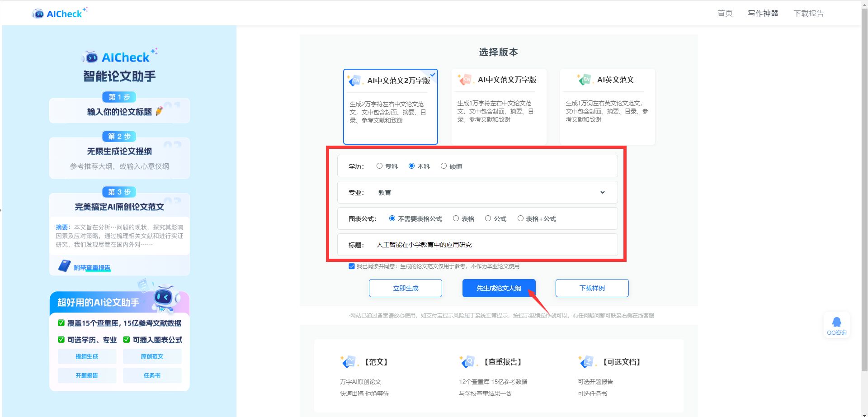
Task: Click the 可选文档 feature icon
Action: tap(587, 362)
